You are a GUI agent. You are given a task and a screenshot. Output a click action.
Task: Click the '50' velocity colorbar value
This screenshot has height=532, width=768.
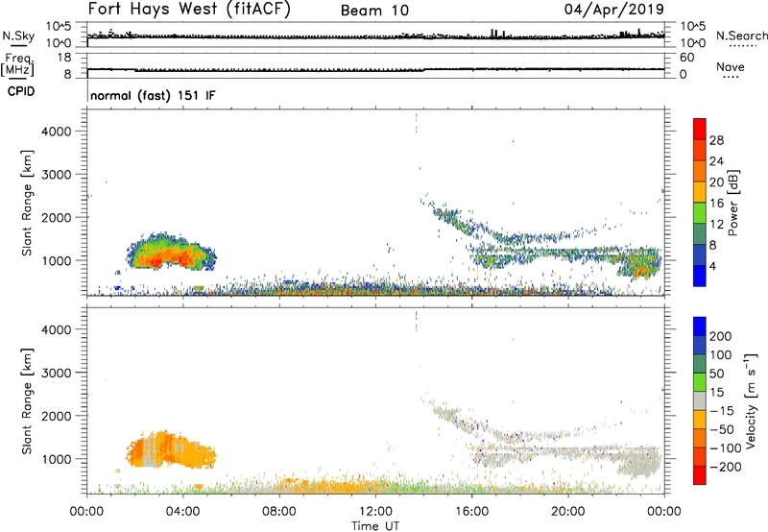tap(716, 374)
